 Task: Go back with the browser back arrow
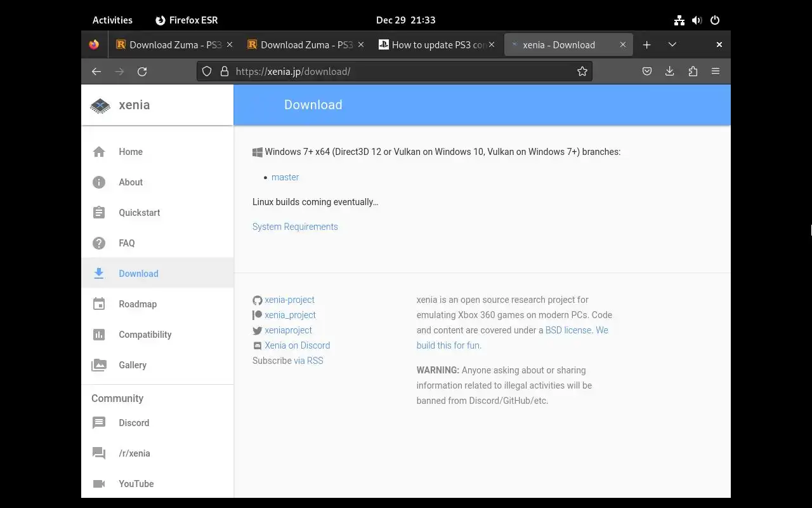click(x=96, y=72)
